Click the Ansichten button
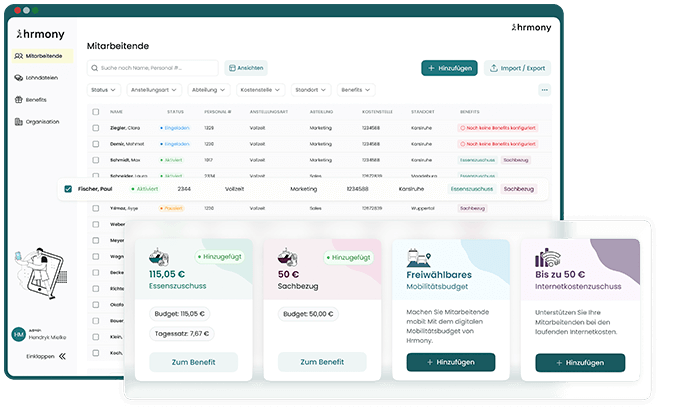 coord(246,68)
